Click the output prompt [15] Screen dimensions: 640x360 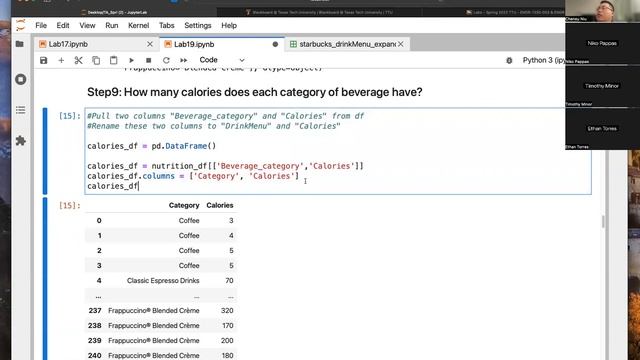(69, 205)
